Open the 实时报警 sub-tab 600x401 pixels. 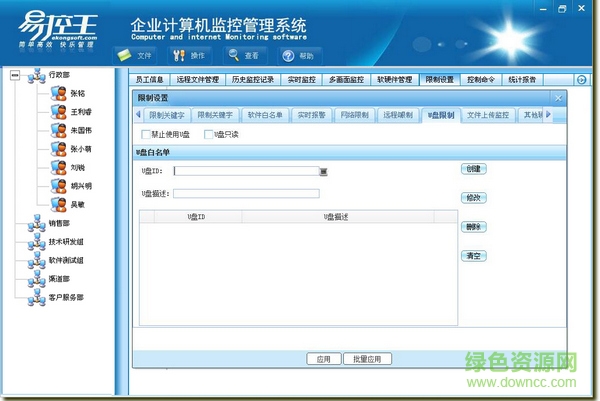311,115
